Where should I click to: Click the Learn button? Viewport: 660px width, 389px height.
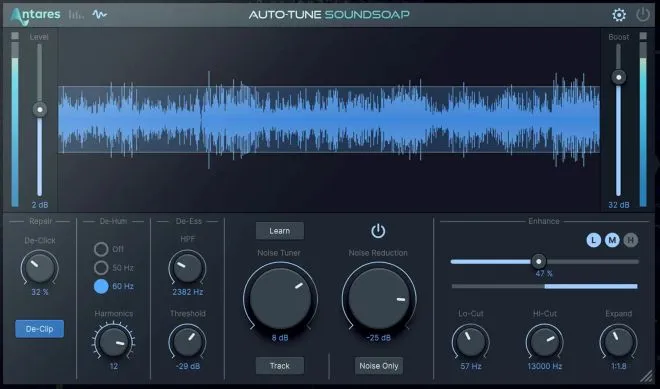click(x=279, y=231)
